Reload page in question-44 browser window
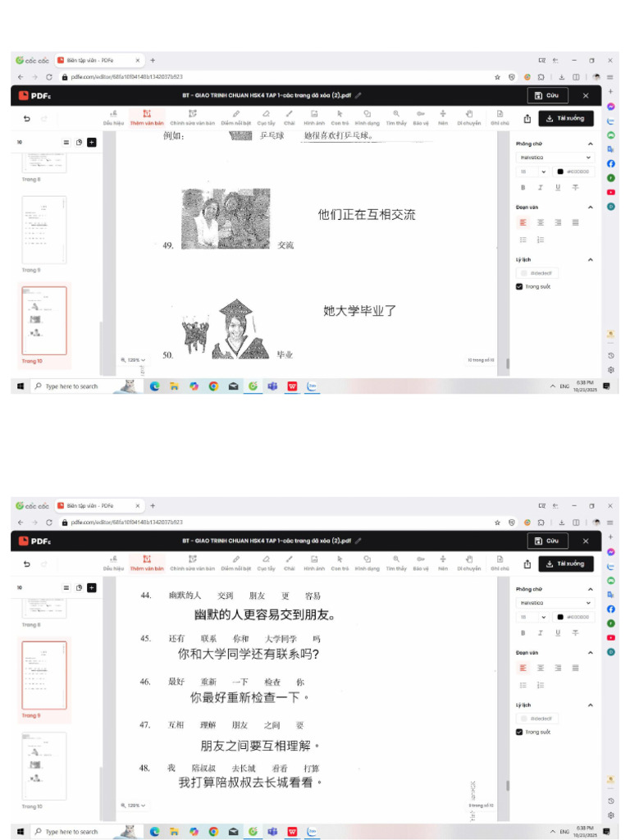 [x=48, y=523]
